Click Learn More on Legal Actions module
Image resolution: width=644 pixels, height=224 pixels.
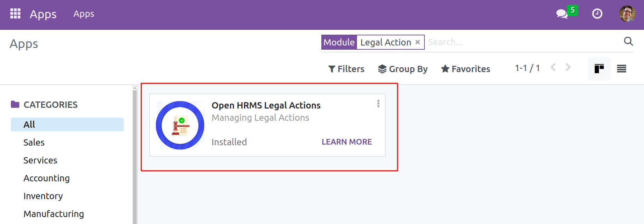(x=347, y=142)
